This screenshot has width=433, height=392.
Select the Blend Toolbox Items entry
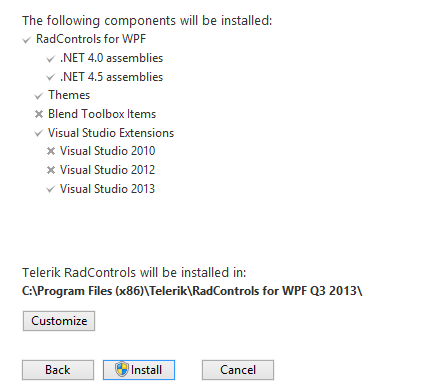click(102, 114)
